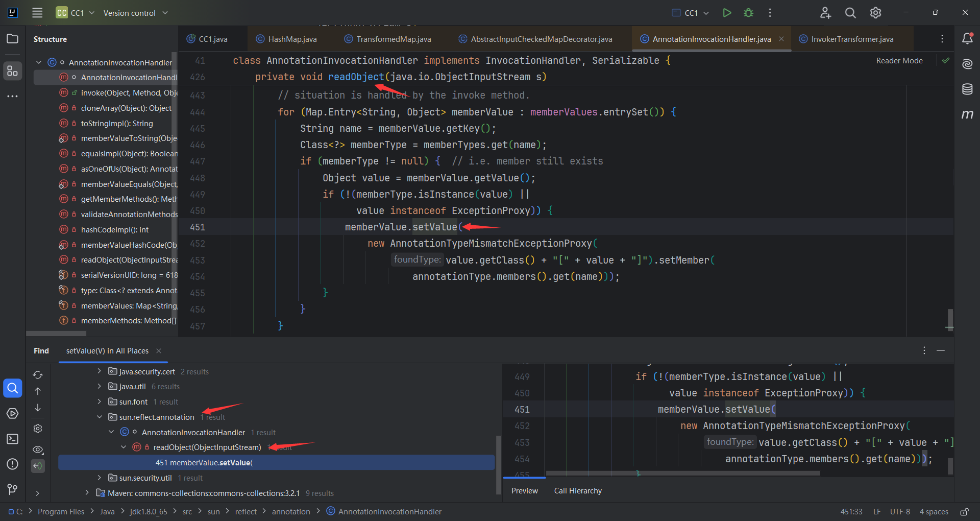980x521 pixels.
Task: Click 4 spaces indent widget
Action: pyautogui.click(x=934, y=512)
